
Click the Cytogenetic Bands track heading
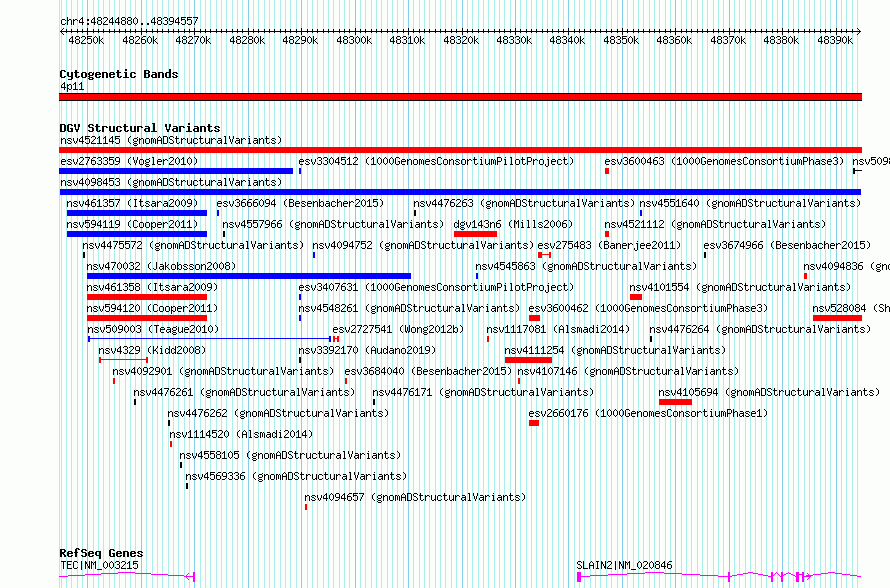point(119,74)
